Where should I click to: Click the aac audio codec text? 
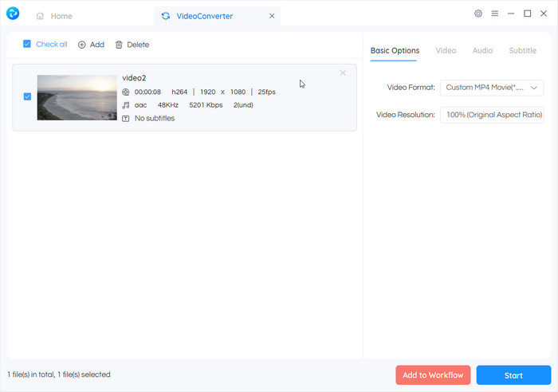pyautogui.click(x=140, y=105)
